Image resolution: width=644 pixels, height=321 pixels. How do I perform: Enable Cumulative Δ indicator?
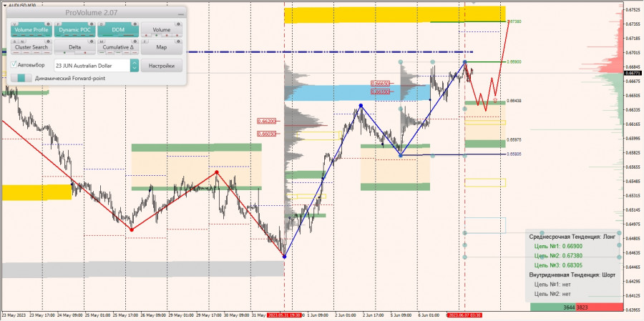coord(118,47)
